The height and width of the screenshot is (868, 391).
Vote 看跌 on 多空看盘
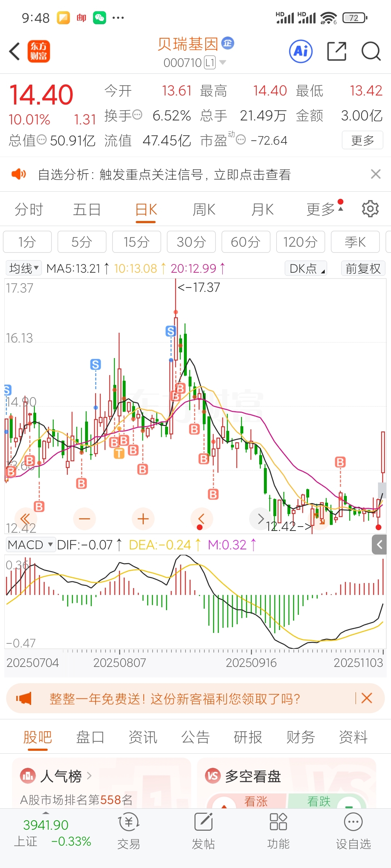327,801
